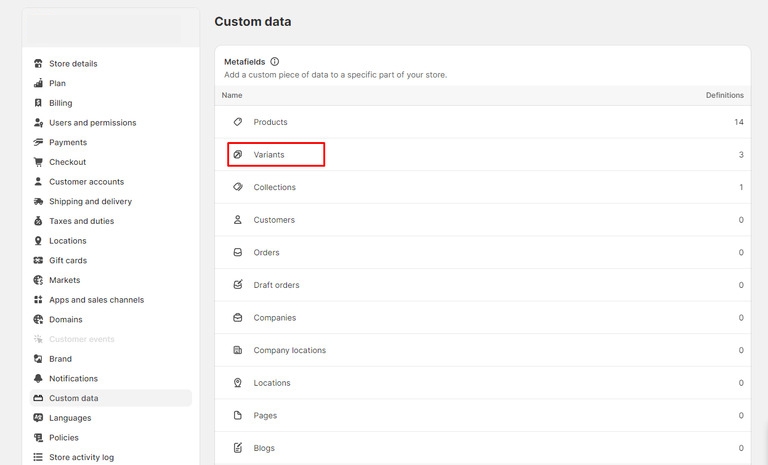The height and width of the screenshot is (465, 768).
Task: Select Taxes and duties in sidebar
Action: [81, 221]
